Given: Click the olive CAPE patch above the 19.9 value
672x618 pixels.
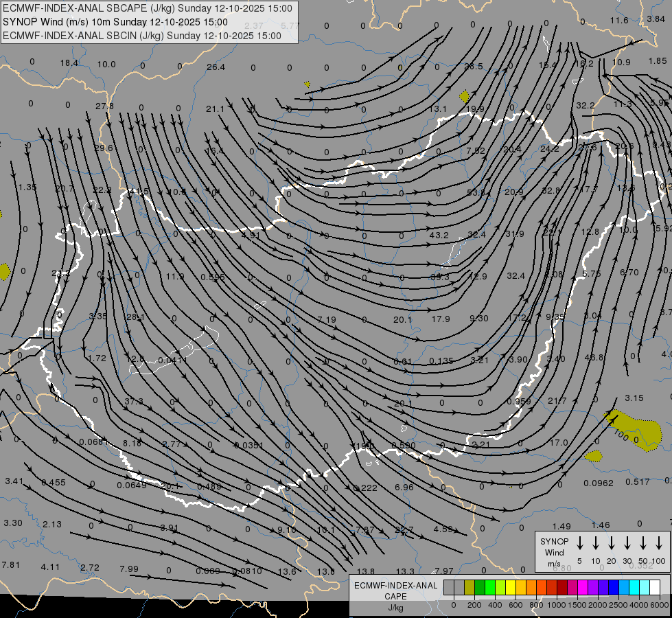Looking at the screenshot, I should click(x=464, y=96).
